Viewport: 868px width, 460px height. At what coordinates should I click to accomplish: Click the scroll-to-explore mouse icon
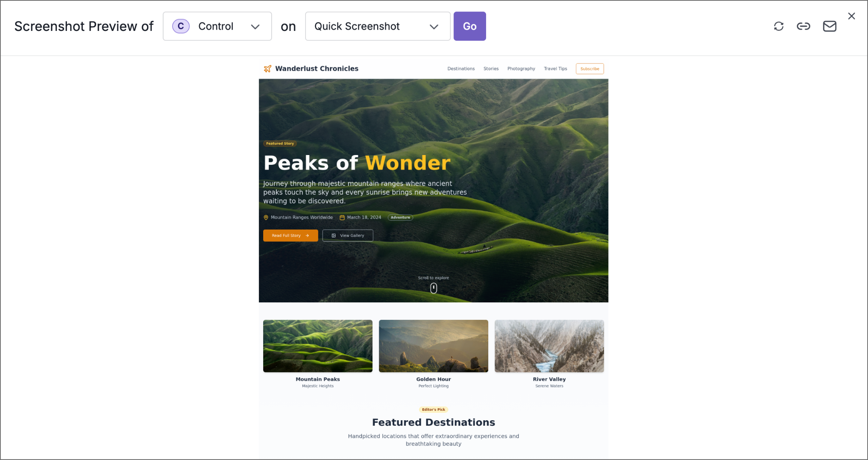click(434, 288)
